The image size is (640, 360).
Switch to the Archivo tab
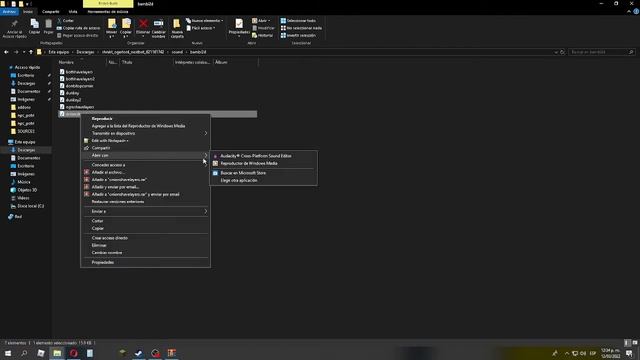[9, 12]
